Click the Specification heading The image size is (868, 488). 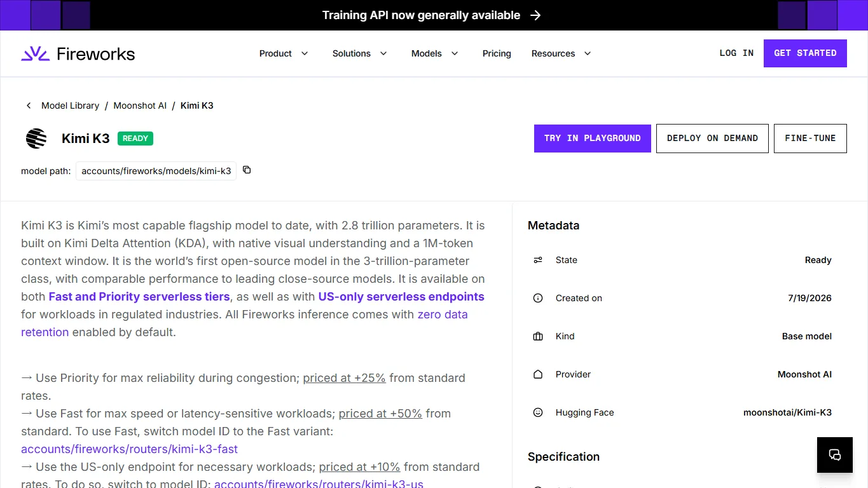coord(563,457)
